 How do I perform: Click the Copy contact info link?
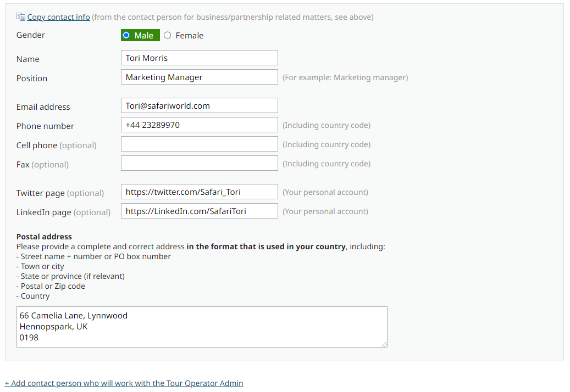[x=58, y=17]
